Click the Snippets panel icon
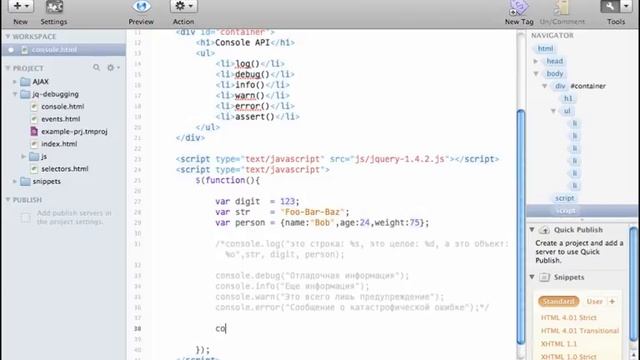The height and width of the screenshot is (360, 640). (544, 278)
